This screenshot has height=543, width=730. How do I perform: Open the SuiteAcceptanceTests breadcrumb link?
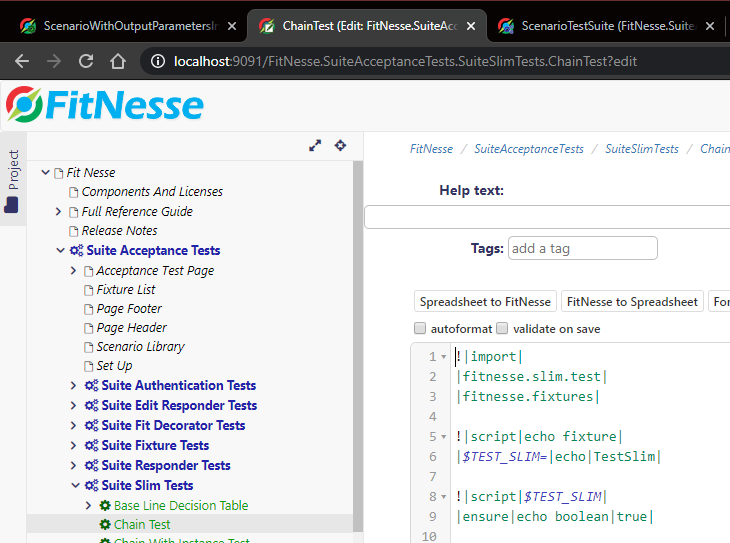(529, 149)
